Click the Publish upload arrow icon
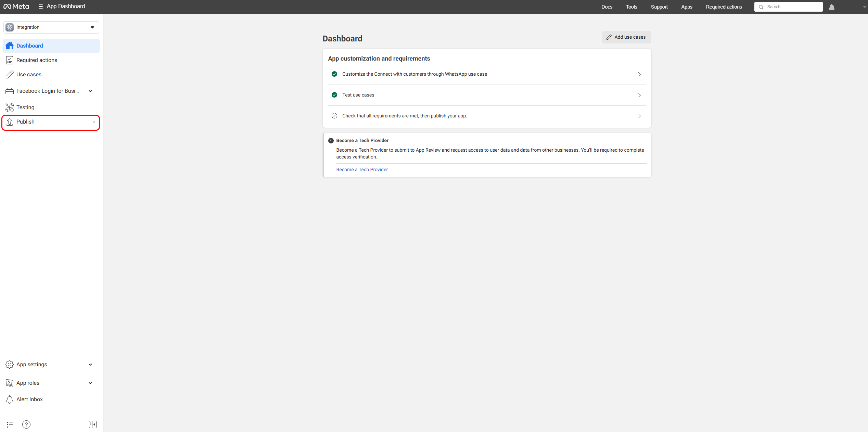 pyautogui.click(x=10, y=122)
